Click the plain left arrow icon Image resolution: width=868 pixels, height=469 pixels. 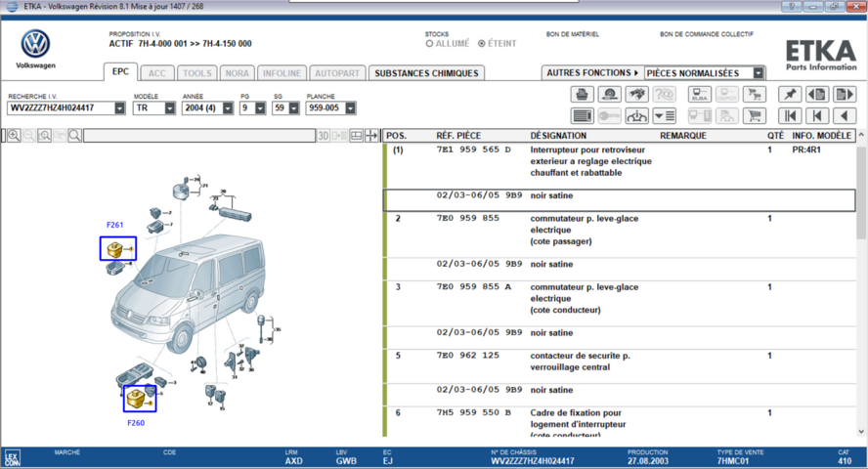[x=845, y=115]
